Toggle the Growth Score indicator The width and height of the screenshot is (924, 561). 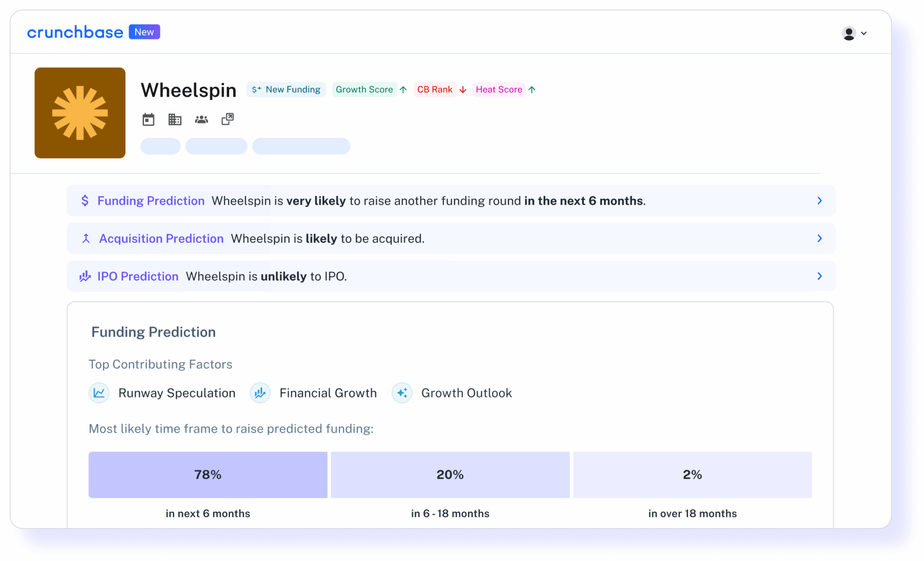pyautogui.click(x=365, y=89)
